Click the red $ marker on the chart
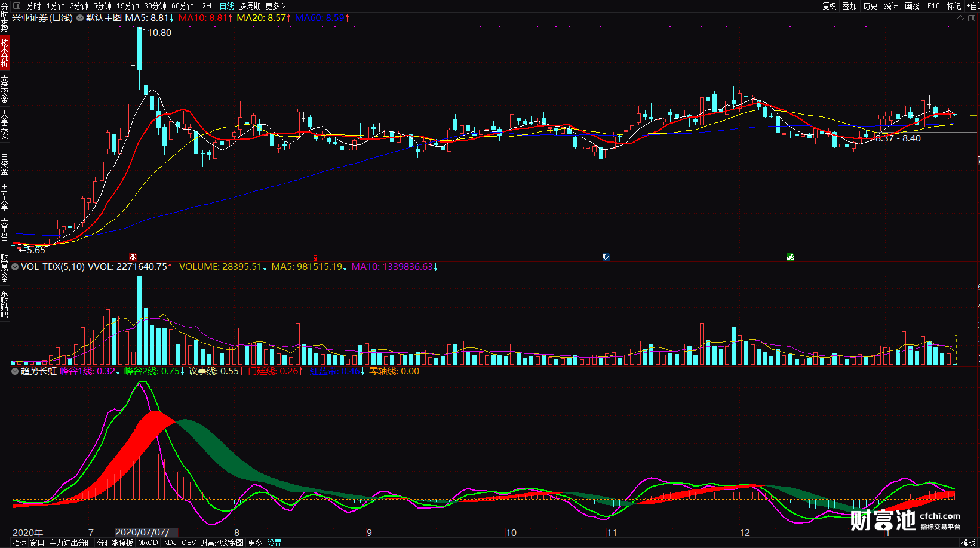The image size is (980, 548). 315,258
